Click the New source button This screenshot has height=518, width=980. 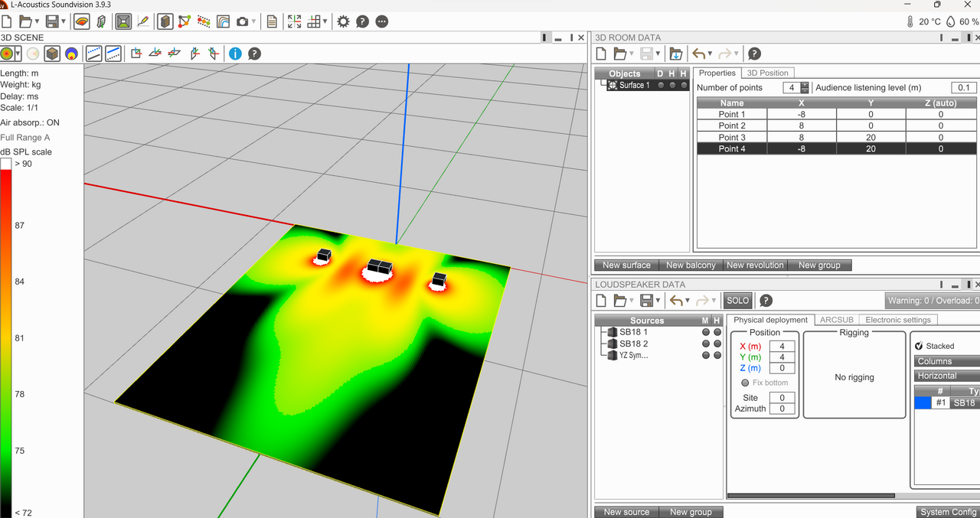[626, 512]
